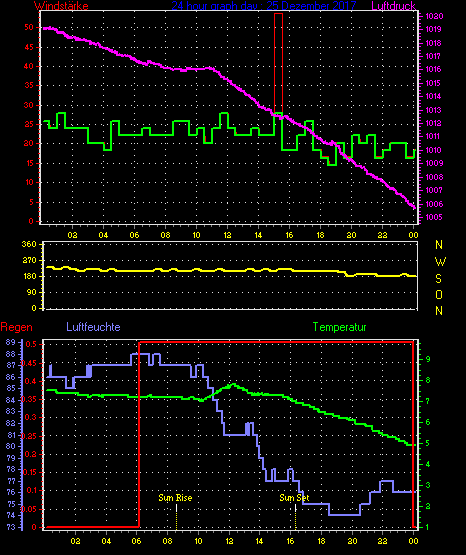
Task: Click the Luftfeuchte legend label
Action: pyautogui.click(x=93, y=327)
